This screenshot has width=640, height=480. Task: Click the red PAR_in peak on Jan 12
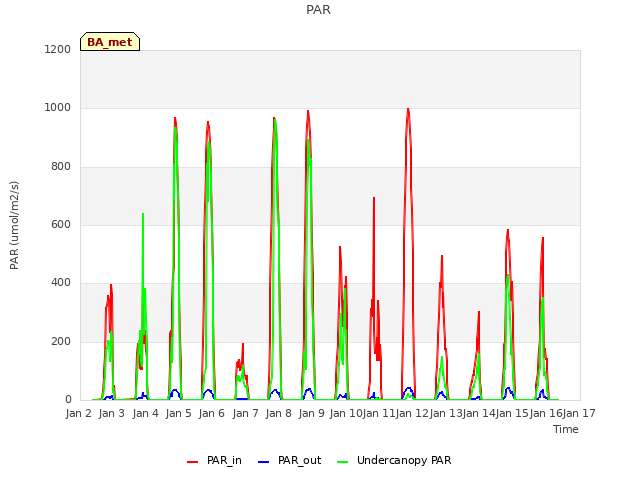pyautogui.click(x=408, y=109)
